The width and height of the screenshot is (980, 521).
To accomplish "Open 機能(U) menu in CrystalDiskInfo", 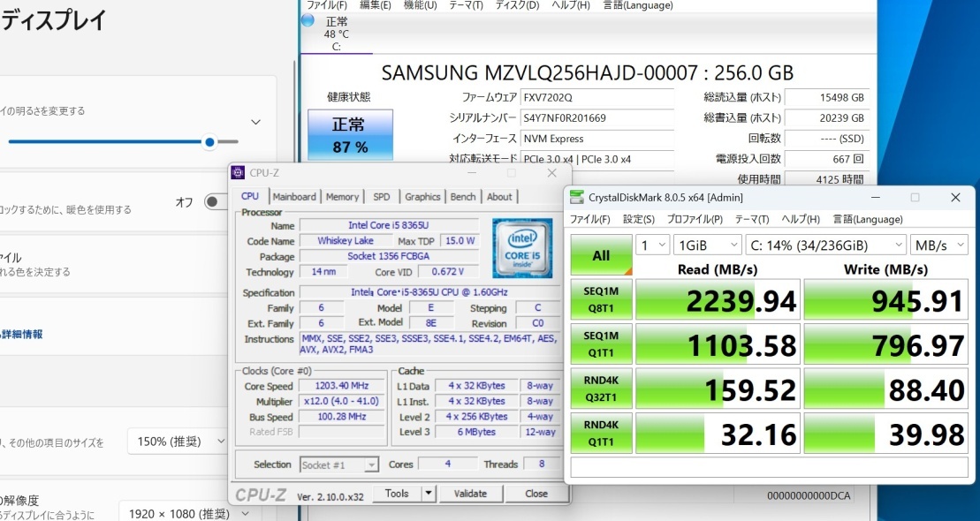I will (x=420, y=5).
